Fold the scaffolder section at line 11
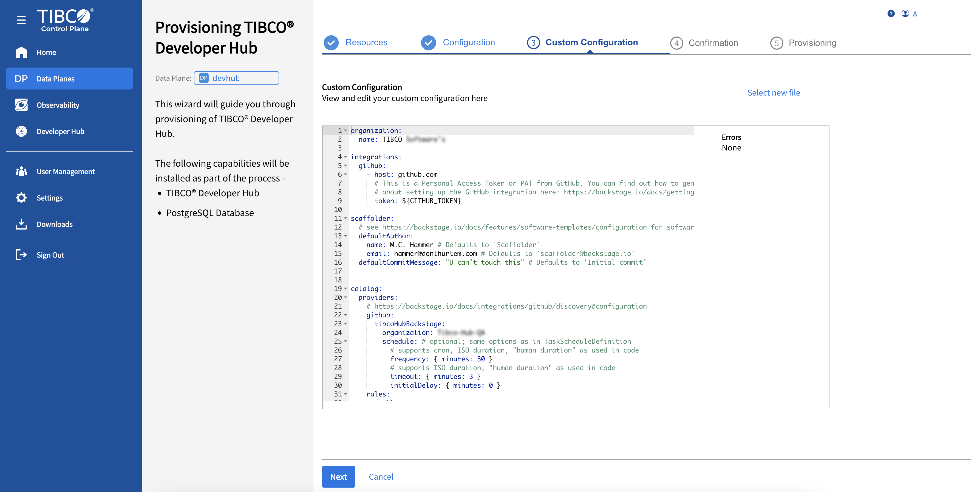The height and width of the screenshot is (492, 980). coord(345,219)
